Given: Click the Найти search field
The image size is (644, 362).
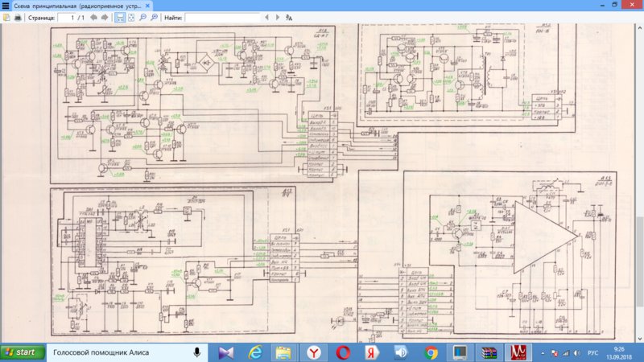Looking at the screenshot, I should coord(222,18).
